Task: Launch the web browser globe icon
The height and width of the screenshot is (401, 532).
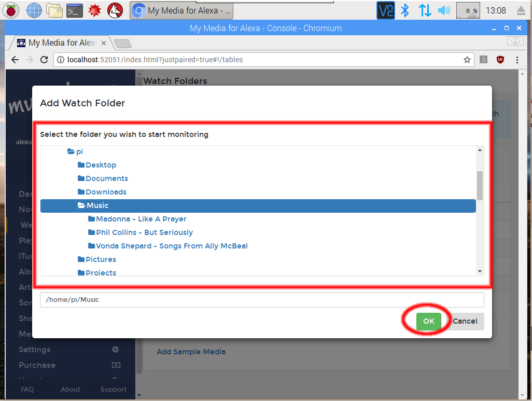Action: click(34, 10)
